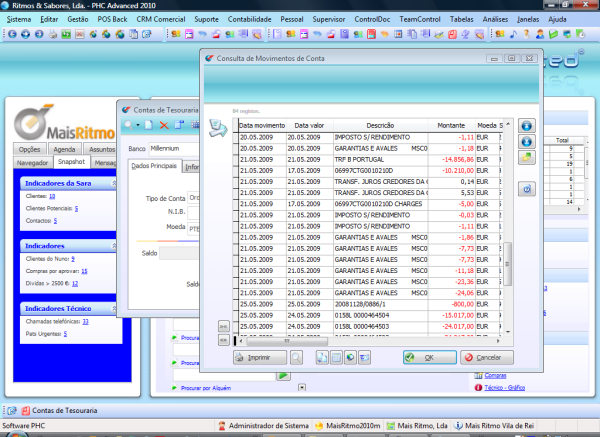
Task: Click the table's vertical scrollbar down arrow
Action: tap(508, 332)
